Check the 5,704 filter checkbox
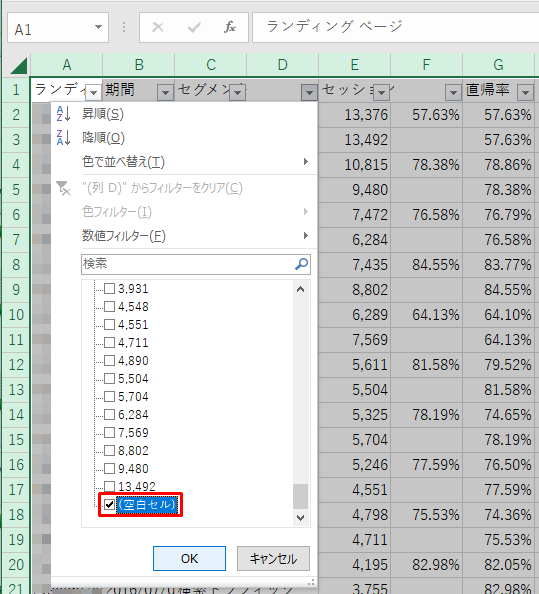 (x=109, y=397)
